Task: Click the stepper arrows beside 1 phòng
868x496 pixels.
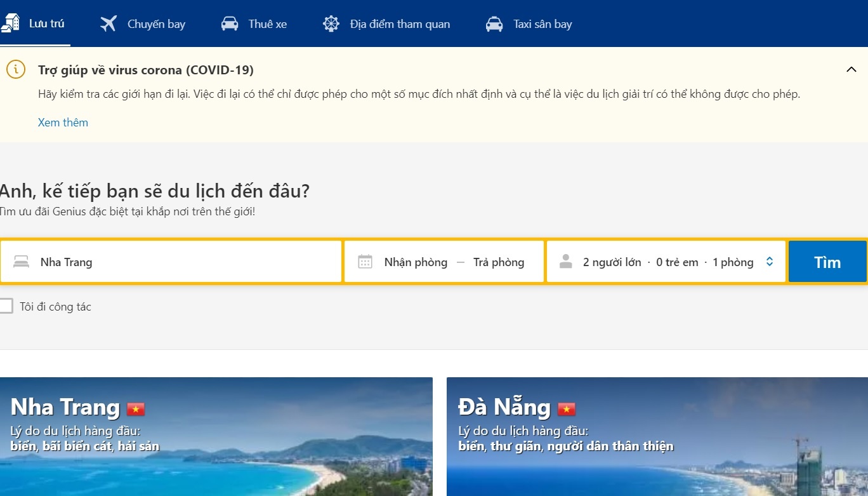Action: 770,261
